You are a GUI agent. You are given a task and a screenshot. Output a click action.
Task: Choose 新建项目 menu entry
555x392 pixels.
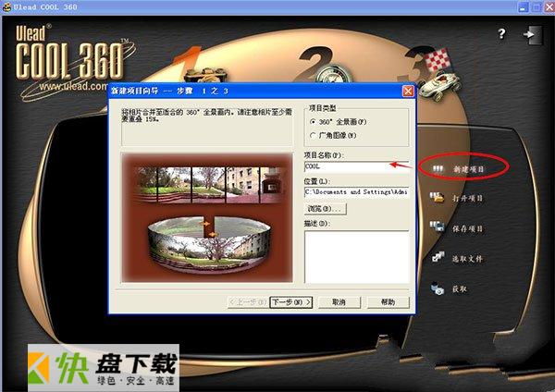pyautogui.click(x=468, y=169)
